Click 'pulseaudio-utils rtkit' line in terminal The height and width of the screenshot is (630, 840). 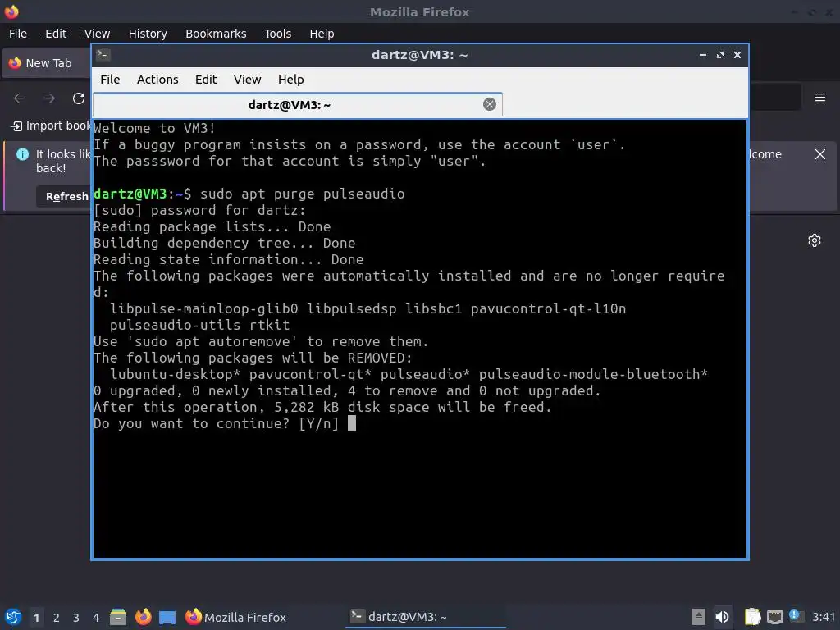point(199,325)
